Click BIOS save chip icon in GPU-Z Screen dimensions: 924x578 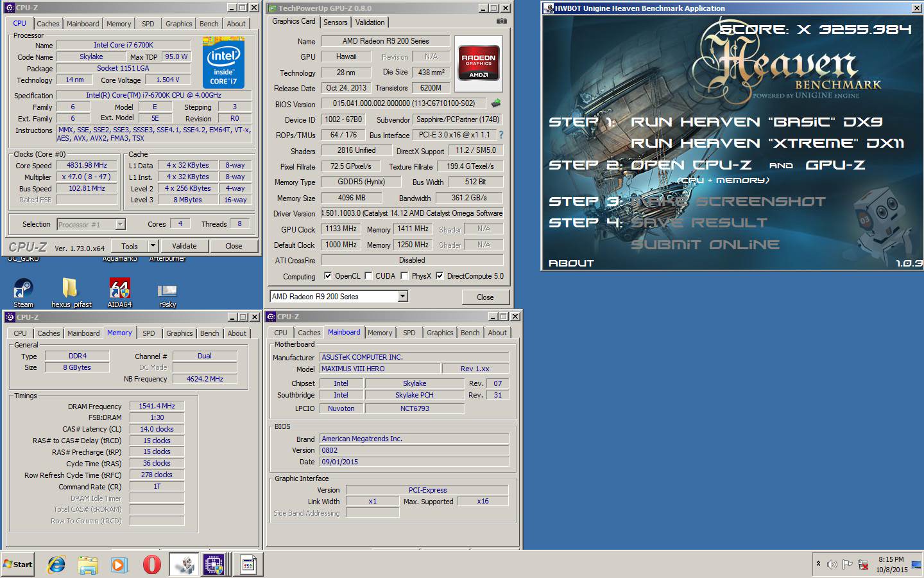[x=496, y=103]
